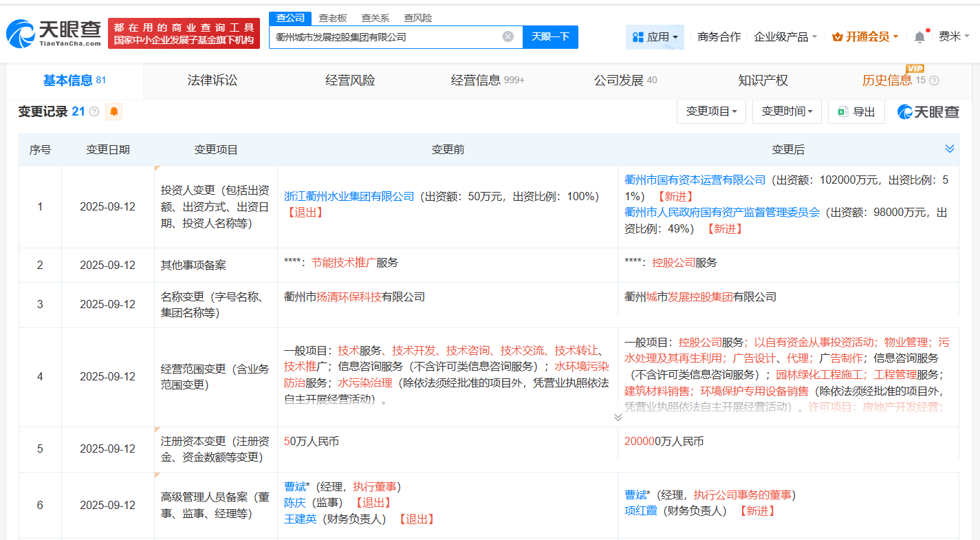Open notifications via the bell icon in header
980x540 pixels.
coord(919,37)
